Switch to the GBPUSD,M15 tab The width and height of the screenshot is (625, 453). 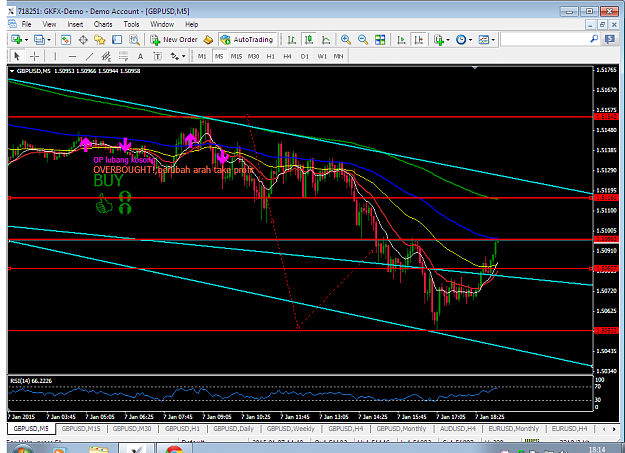[81, 429]
